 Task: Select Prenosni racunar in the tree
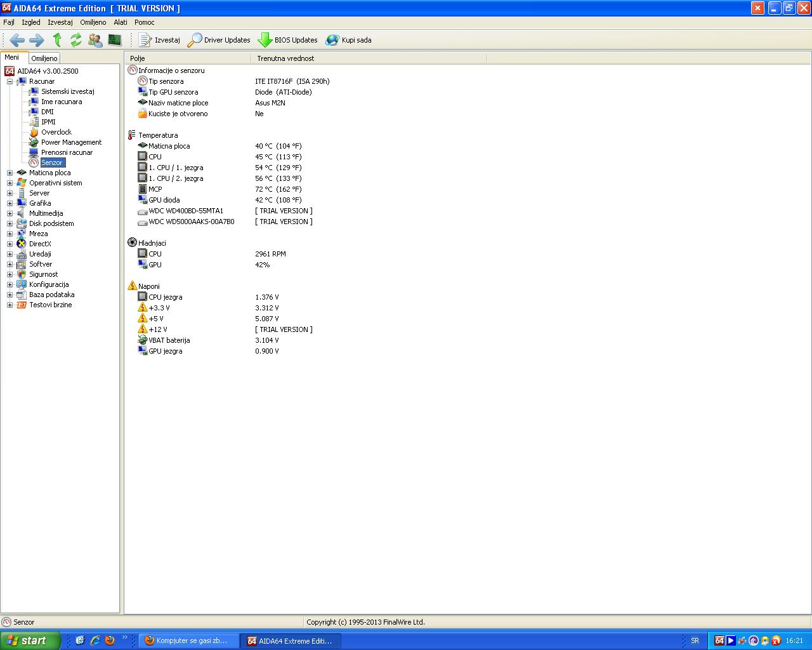click(x=67, y=152)
